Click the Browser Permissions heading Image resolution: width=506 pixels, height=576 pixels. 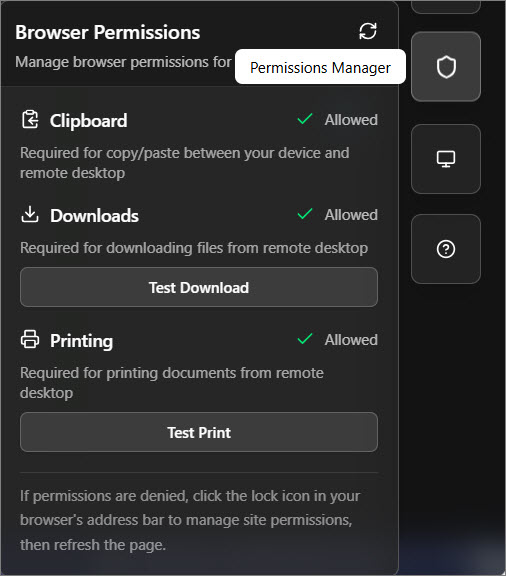pyautogui.click(x=108, y=32)
